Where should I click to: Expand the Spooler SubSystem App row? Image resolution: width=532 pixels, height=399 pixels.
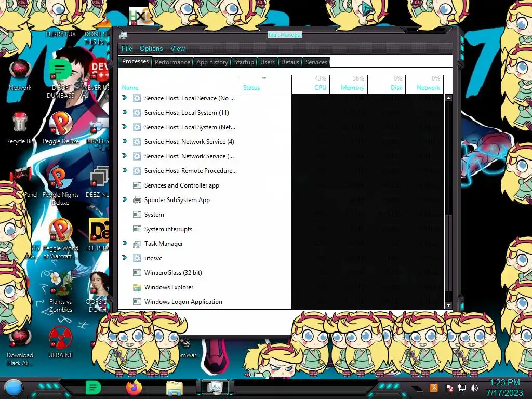125,199
